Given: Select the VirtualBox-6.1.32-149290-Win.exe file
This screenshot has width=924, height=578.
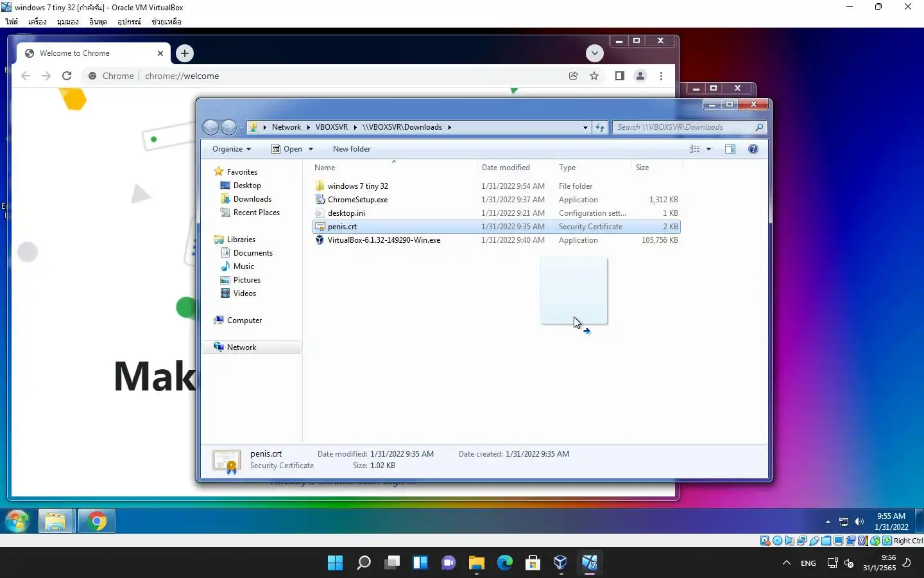Looking at the screenshot, I should (496, 240).
